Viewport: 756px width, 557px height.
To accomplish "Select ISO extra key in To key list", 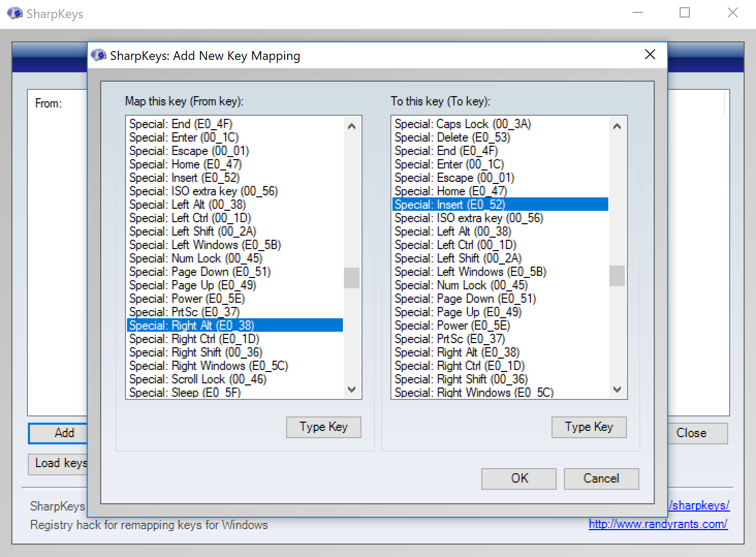I will 500,218.
